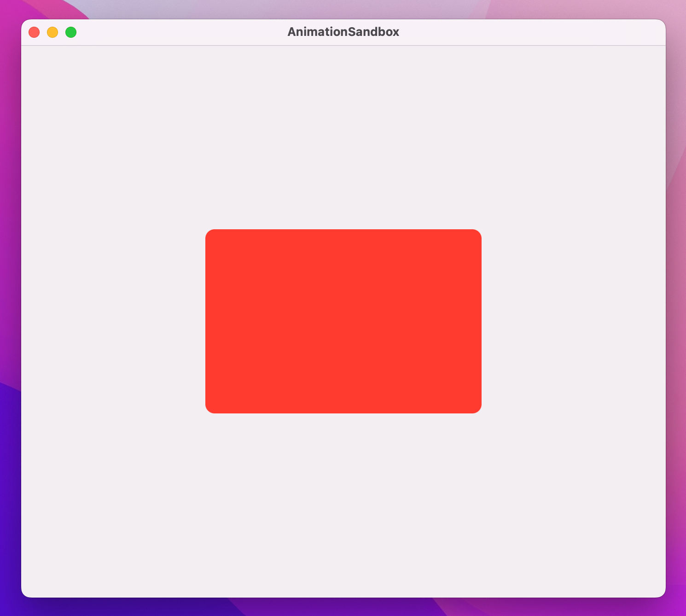This screenshot has width=686, height=616.
Task: Click the window background right of the rectangle
Action: 576,321
